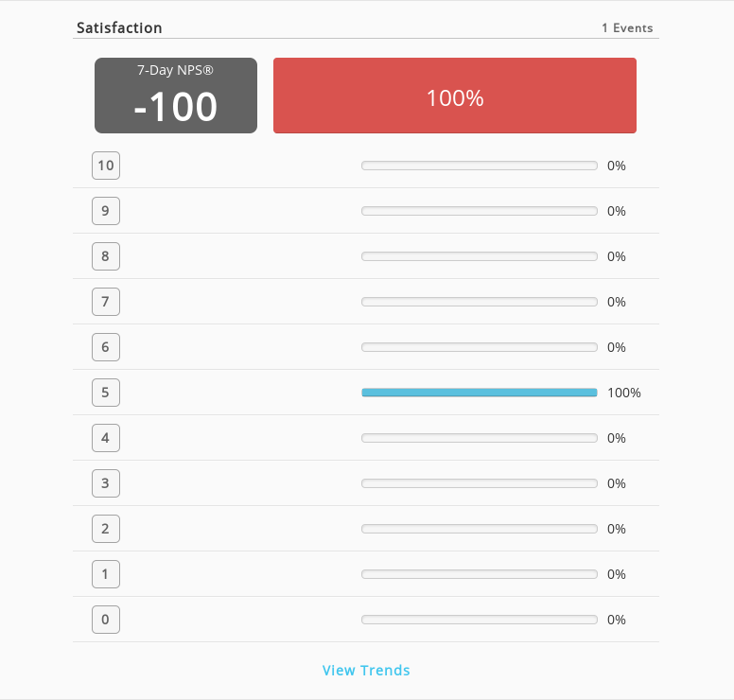Click the 7-Day NPS -100 tile

pyautogui.click(x=176, y=96)
